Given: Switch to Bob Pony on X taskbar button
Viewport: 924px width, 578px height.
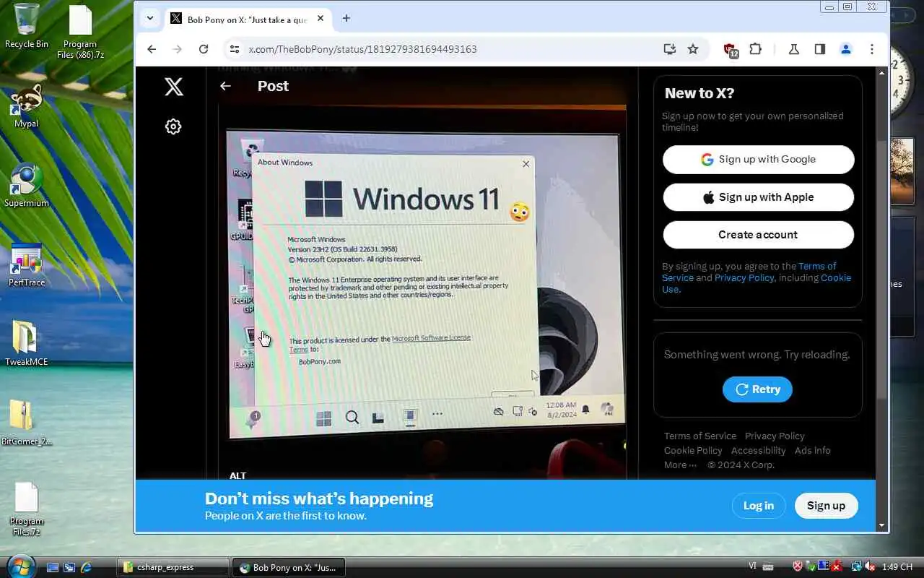Looking at the screenshot, I should tap(289, 567).
